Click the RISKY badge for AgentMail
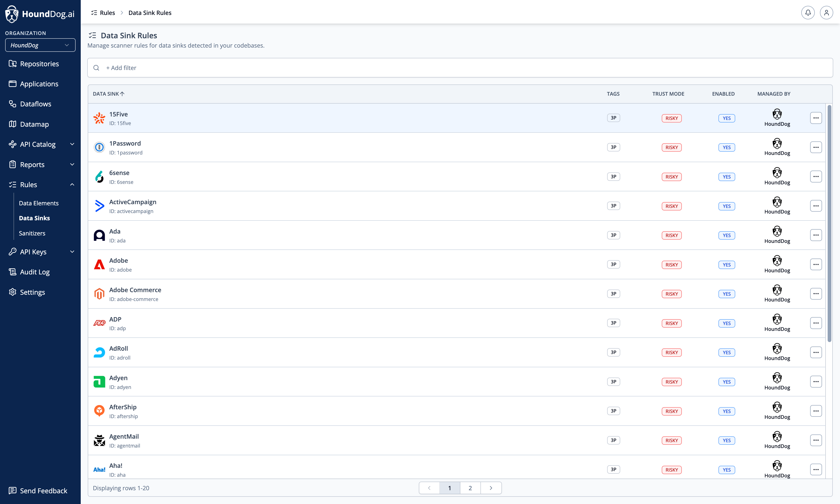The width and height of the screenshot is (840, 504). [x=672, y=441]
